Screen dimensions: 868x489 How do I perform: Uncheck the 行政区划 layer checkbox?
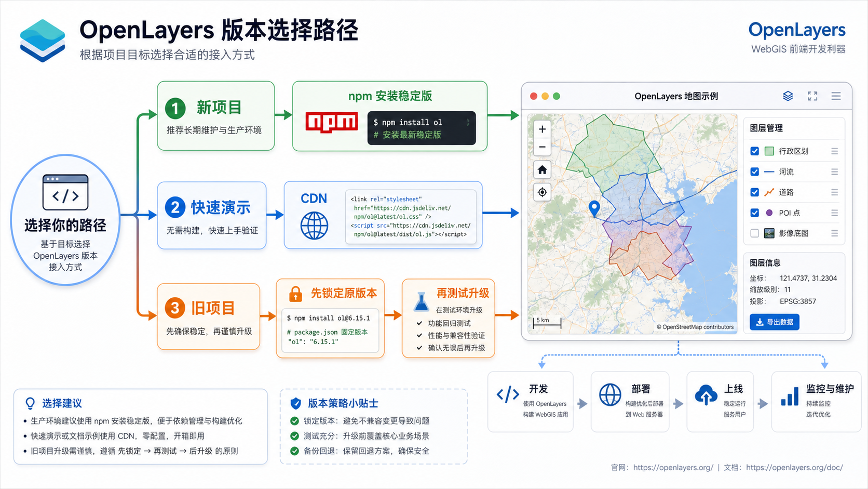tap(755, 151)
